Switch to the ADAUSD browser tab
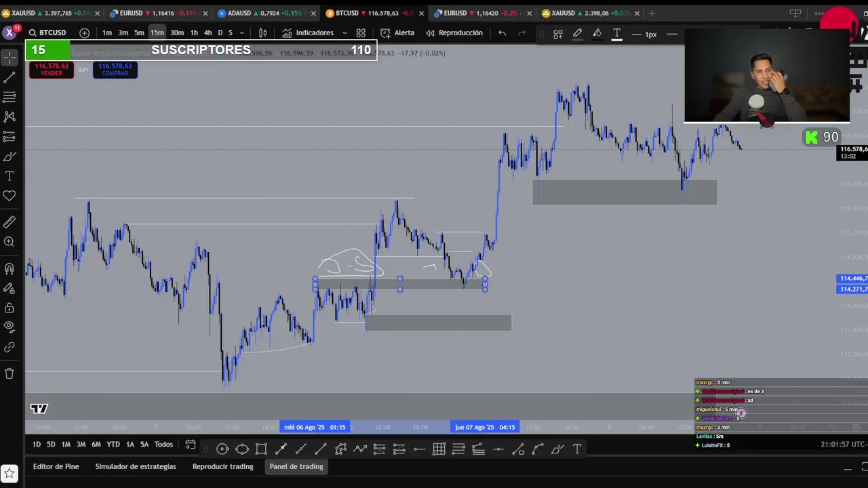 click(265, 13)
